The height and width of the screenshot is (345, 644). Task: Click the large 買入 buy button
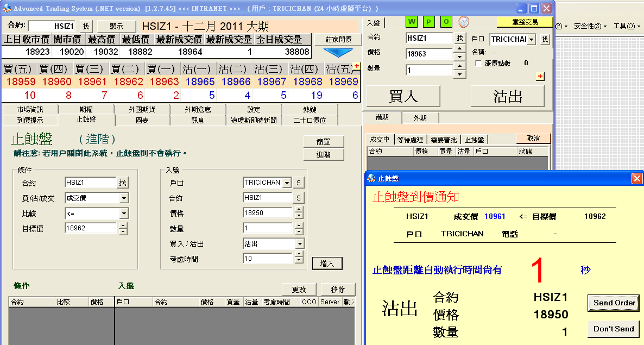(x=403, y=96)
